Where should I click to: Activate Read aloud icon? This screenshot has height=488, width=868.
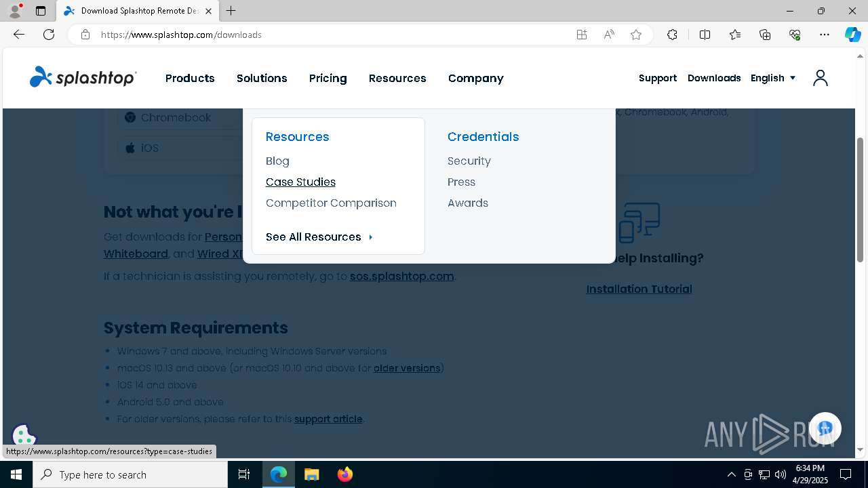609,35
